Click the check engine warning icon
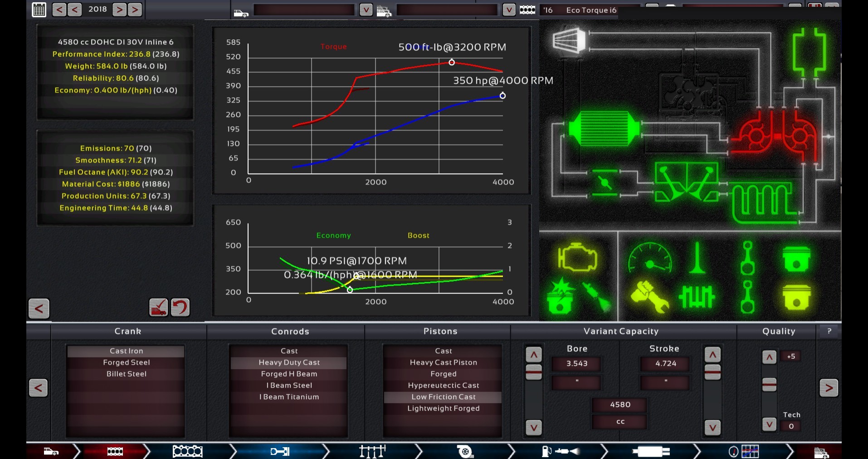 pyautogui.click(x=577, y=259)
